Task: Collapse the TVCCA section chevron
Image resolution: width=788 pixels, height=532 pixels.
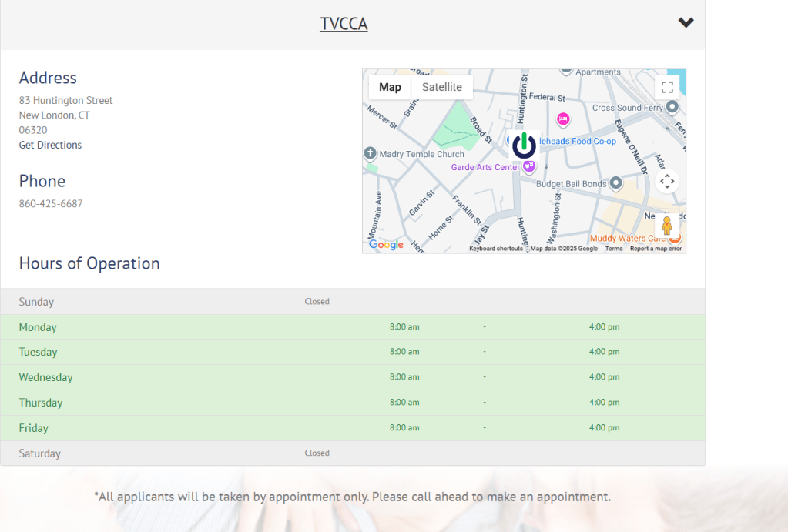Action: click(686, 23)
